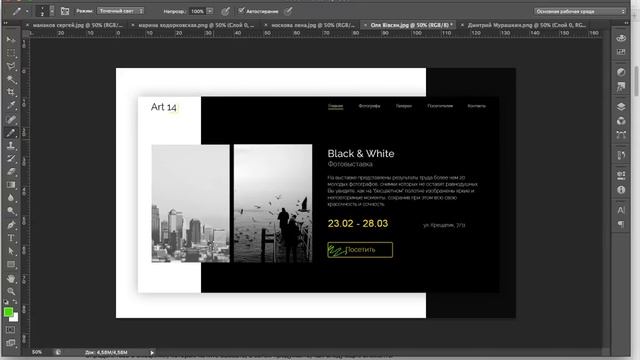Viewport: 640px width, 360px height.
Task: Swap foreground and background colors
Action: [15, 302]
